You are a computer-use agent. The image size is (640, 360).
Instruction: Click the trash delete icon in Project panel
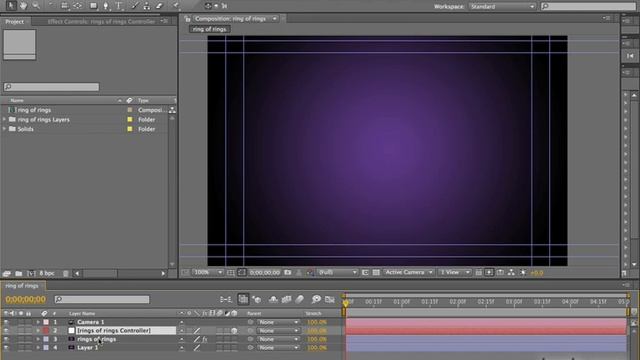[x=66, y=273]
